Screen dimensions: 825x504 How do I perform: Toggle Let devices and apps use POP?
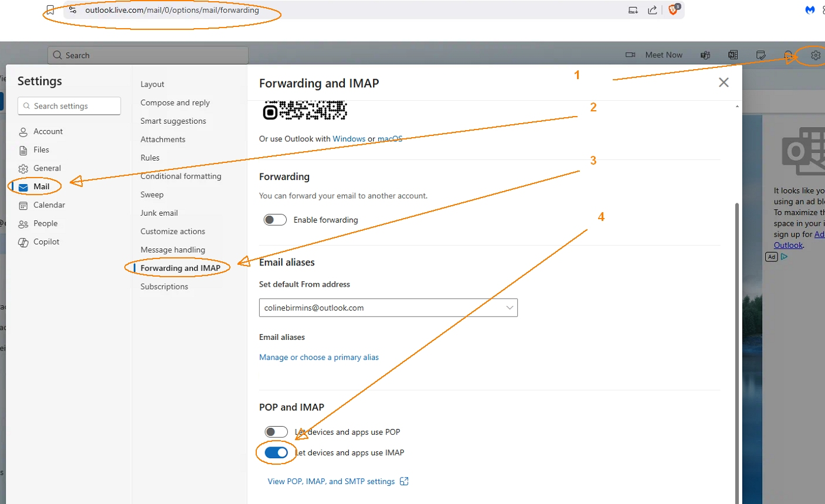[x=276, y=432]
